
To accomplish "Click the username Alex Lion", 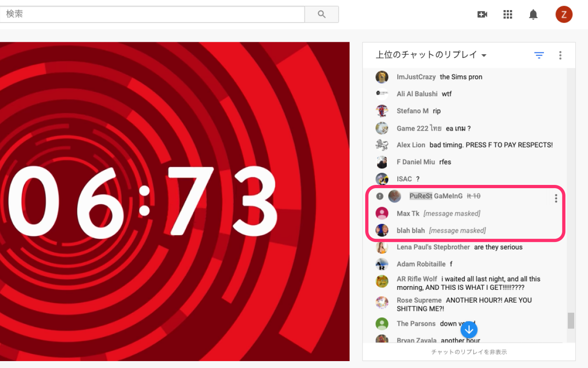I will click(411, 145).
